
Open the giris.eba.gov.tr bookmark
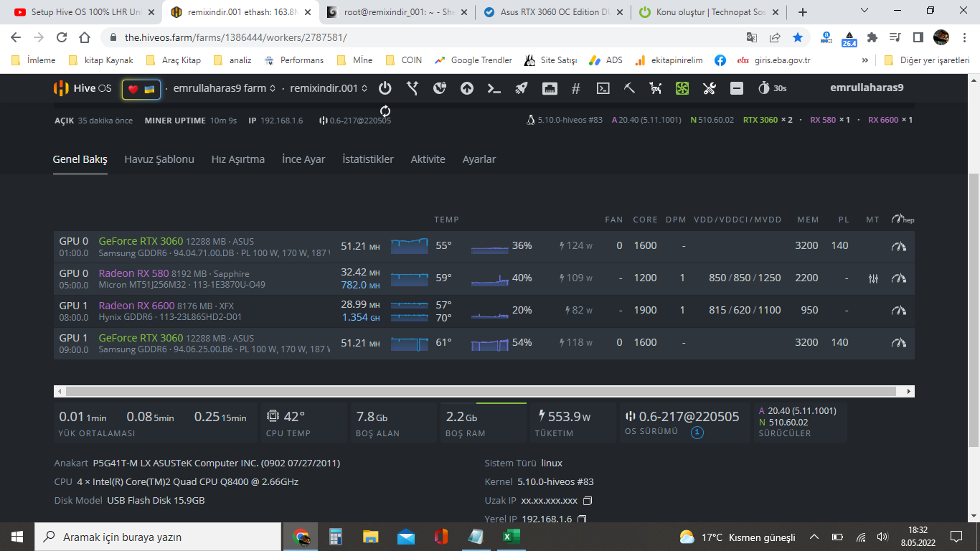(774, 60)
